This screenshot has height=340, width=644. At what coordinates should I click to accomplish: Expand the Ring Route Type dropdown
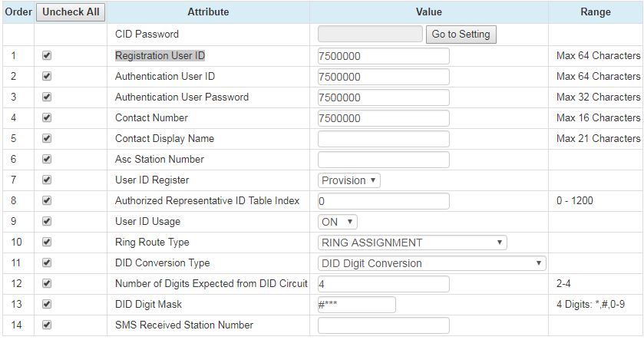point(412,243)
